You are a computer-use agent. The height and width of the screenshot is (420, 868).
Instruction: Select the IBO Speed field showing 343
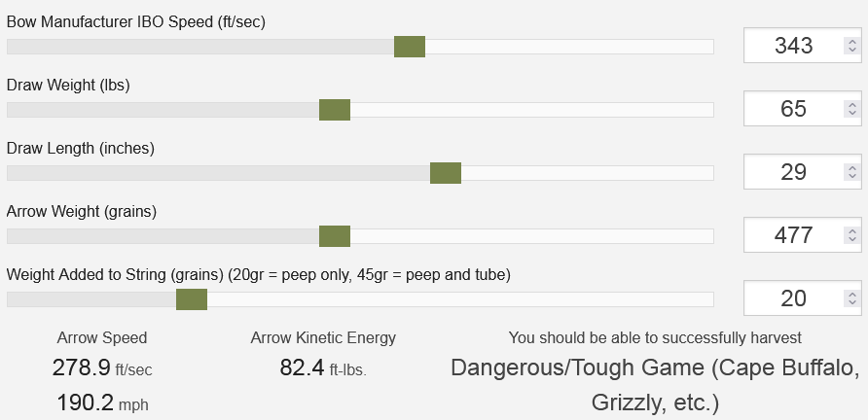pos(802,46)
